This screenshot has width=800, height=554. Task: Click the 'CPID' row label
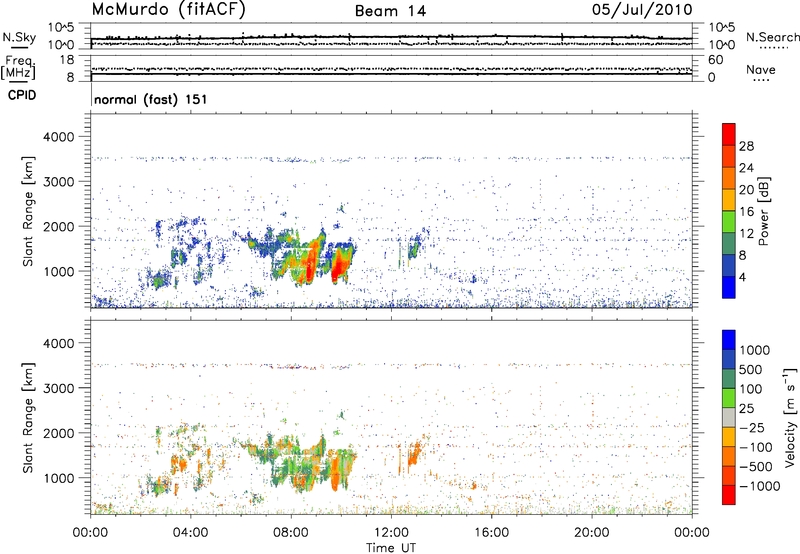22,95
